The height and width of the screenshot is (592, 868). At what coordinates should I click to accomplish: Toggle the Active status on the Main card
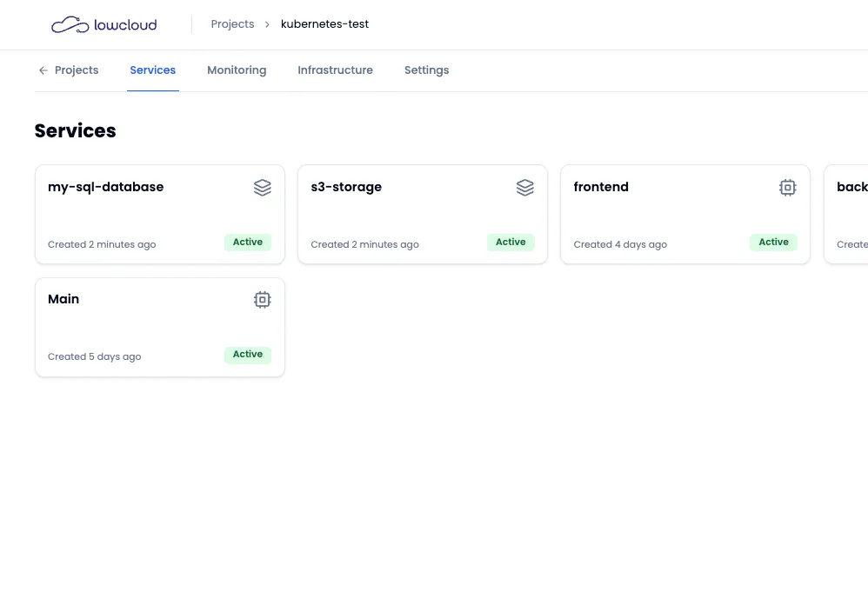tap(248, 354)
